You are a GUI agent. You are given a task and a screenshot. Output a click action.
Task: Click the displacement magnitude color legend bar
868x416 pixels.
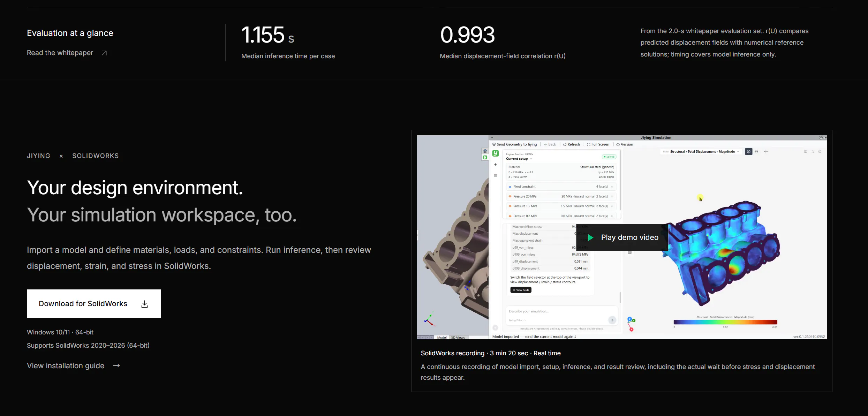coord(725,322)
